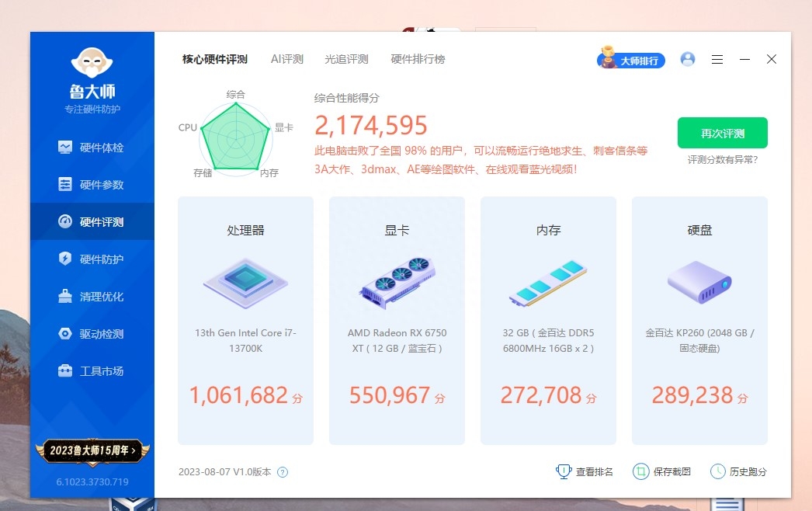Viewport: 812px width, 511px height.
Task: Click 保存截图 to save screenshot
Action: tap(662, 471)
